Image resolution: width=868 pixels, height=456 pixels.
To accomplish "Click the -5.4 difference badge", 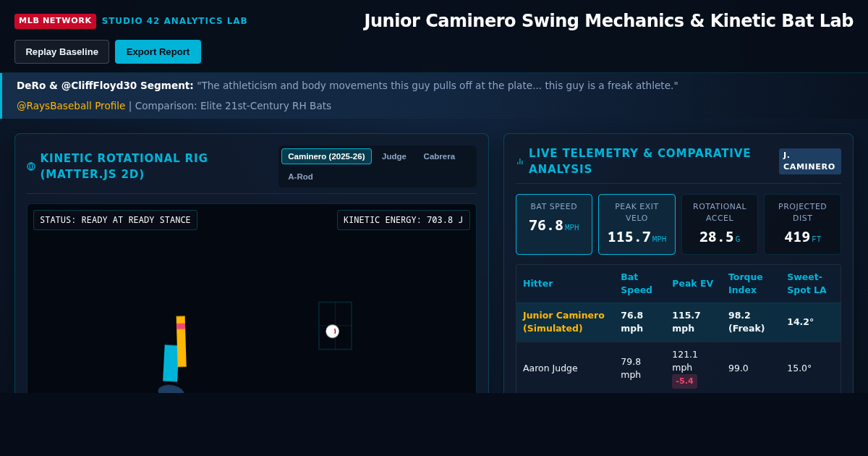I will click(684, 381).
